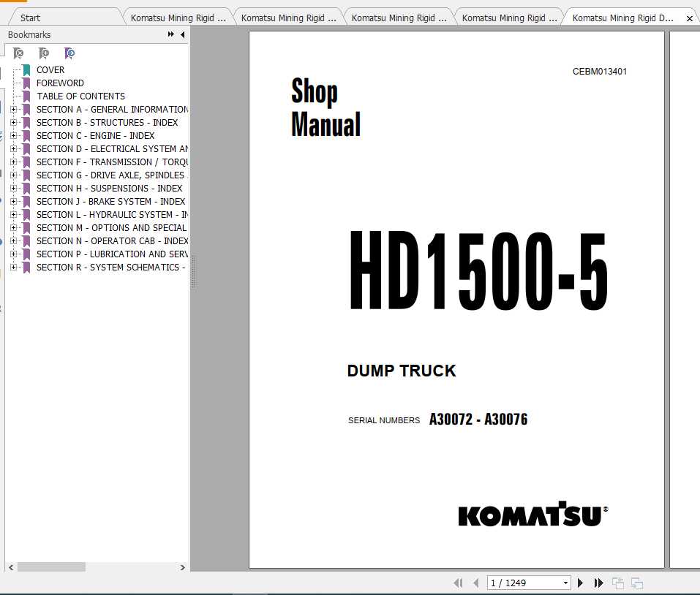Select SECTION C - ENGINE - INDEX bookmark
Screen dimensions: 700x595
(x=96, y=135)
